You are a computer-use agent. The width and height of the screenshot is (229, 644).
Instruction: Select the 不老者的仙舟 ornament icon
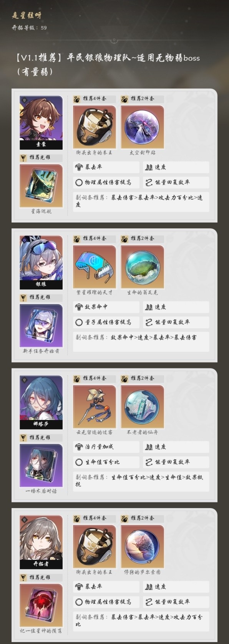[142, 406]
